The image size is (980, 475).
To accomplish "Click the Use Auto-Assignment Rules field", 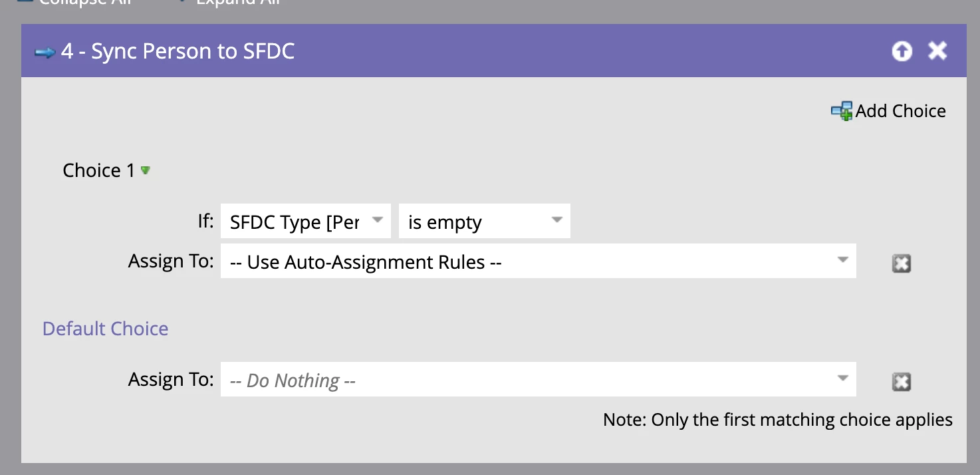I will pos(519,262).
